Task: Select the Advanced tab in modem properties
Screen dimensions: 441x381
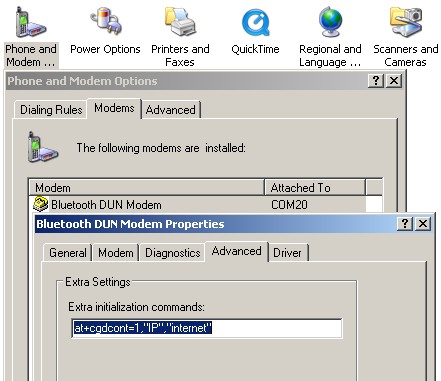Action: tap(236, 251)
